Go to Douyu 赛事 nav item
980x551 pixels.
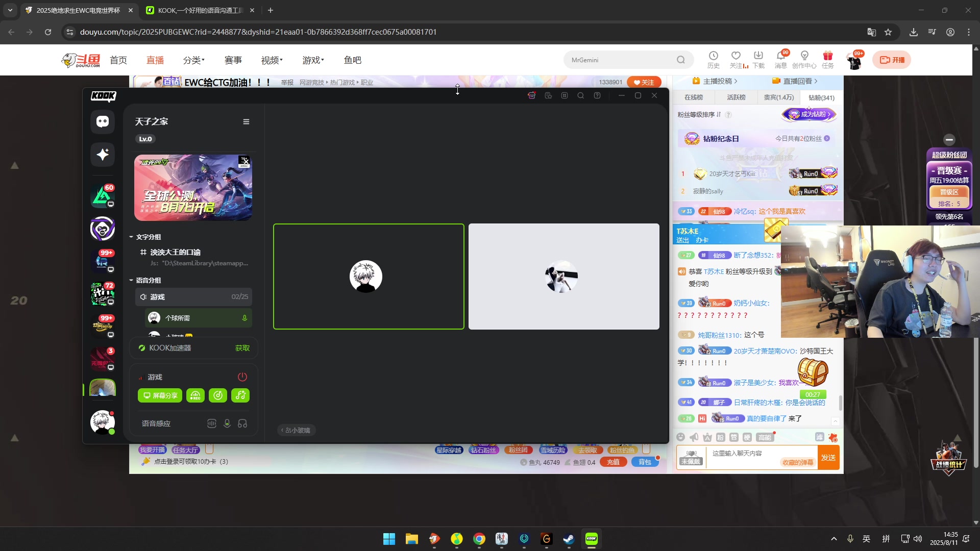[233, 60]
